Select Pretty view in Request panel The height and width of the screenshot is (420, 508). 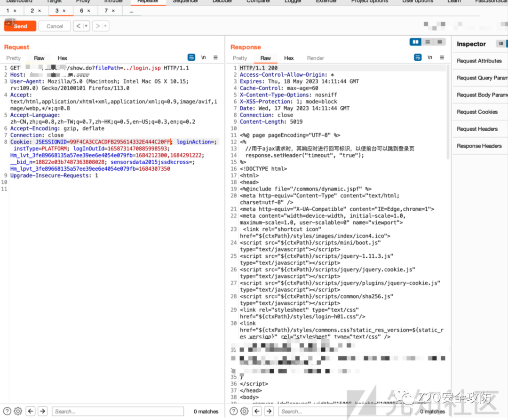pyautogui.click(x=13, y=58)
